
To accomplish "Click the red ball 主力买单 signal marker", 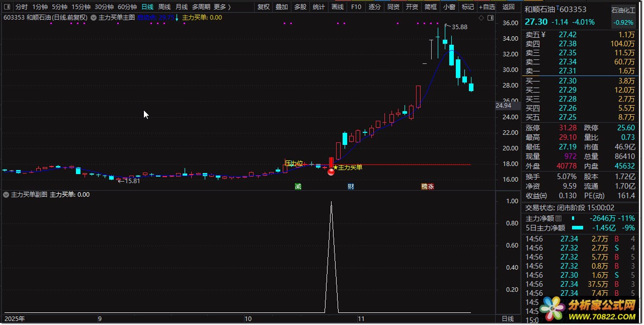I will click(x=331, y=172).
